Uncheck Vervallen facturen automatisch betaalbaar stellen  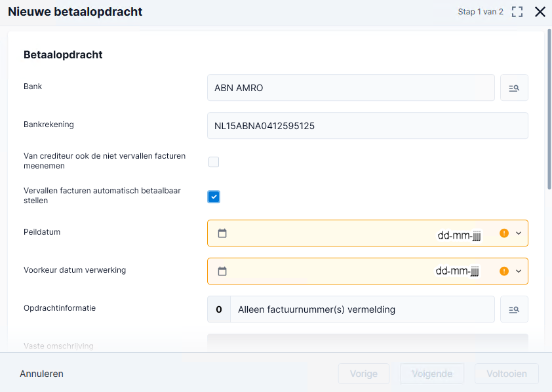214,197
